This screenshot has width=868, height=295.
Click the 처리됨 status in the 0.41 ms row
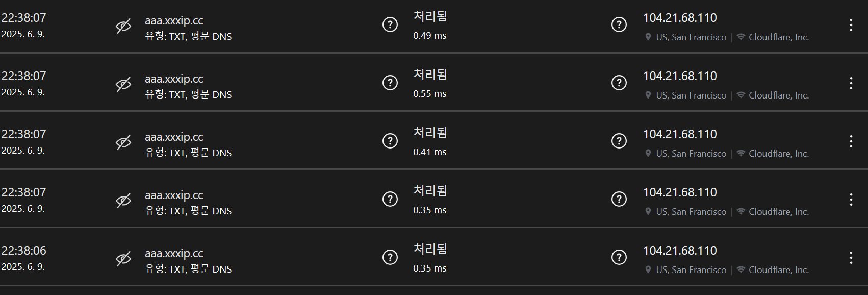tap(430, 133)
